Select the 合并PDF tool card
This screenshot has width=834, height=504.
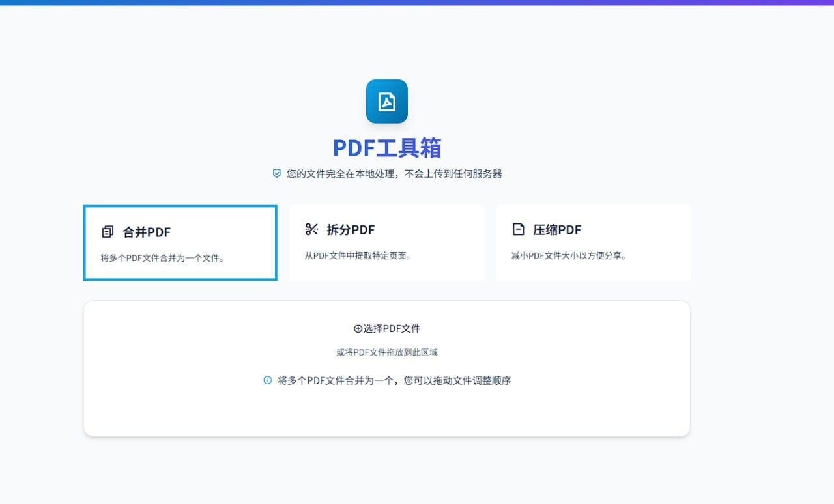click(180, 242)
